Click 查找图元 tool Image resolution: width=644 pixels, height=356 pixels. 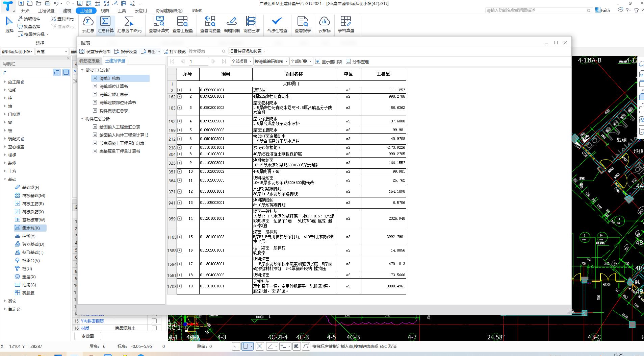[x=62, y=19]
